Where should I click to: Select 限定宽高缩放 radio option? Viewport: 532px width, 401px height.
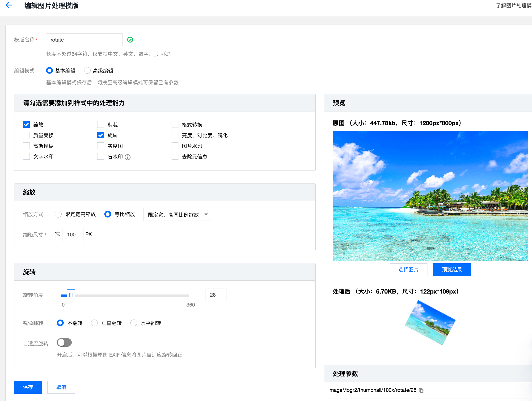tap(58, 214)
